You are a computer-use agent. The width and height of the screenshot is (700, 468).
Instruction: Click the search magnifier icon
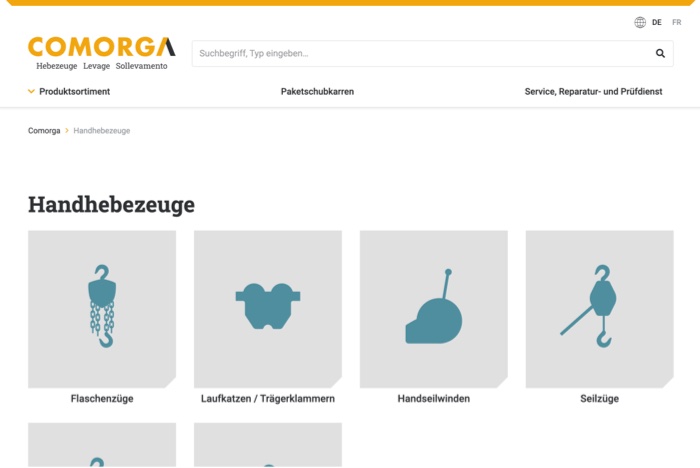tap(660, 53)
